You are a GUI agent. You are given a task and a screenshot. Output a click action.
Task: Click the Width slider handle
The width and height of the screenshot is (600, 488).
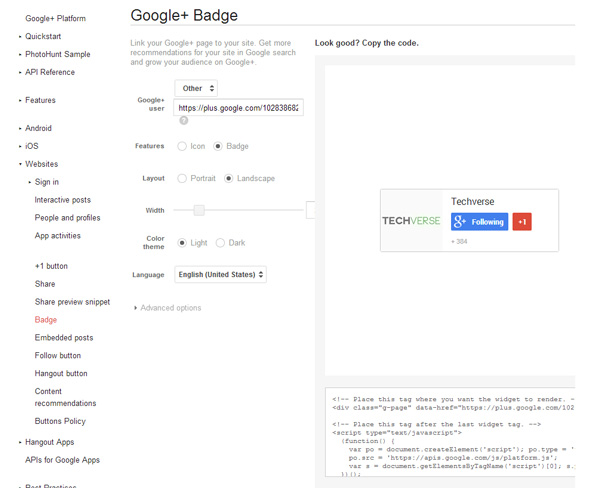[x=199, y=210]
